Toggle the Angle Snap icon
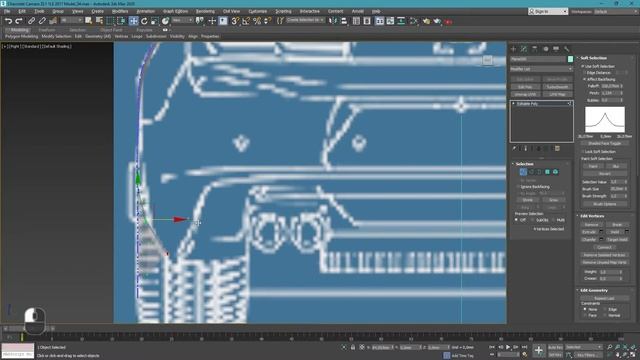Viewport: 640px width, 360px height. coord(246,21)
